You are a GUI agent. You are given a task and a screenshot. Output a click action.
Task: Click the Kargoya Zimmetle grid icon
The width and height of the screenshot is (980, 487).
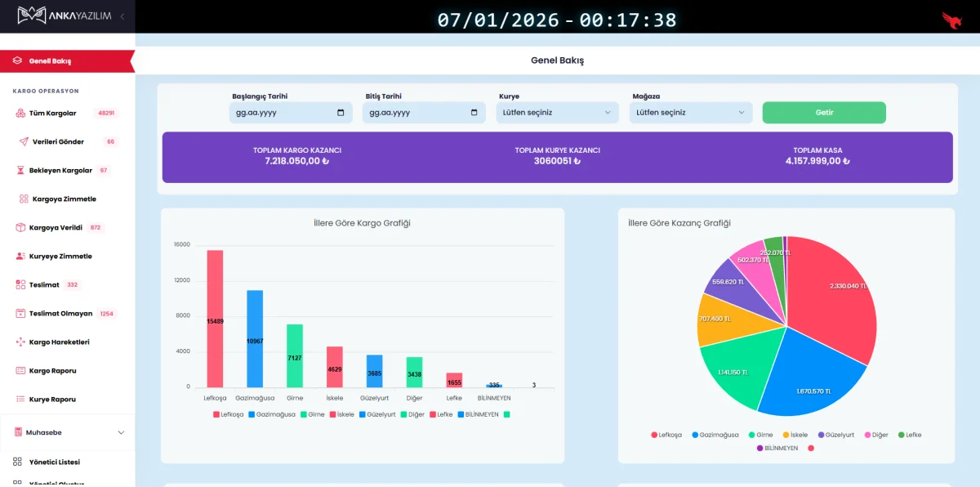point(24,199)
